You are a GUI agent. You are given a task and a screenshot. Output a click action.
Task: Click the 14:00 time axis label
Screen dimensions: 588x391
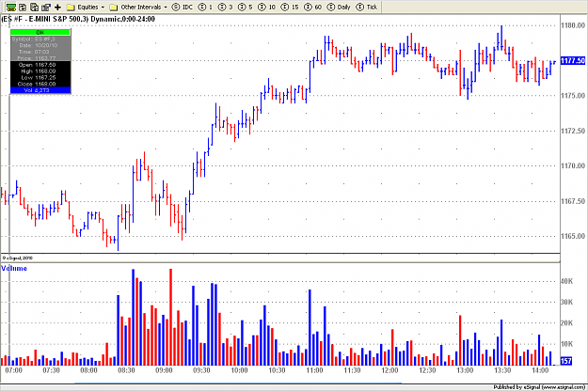click(540, 370)
